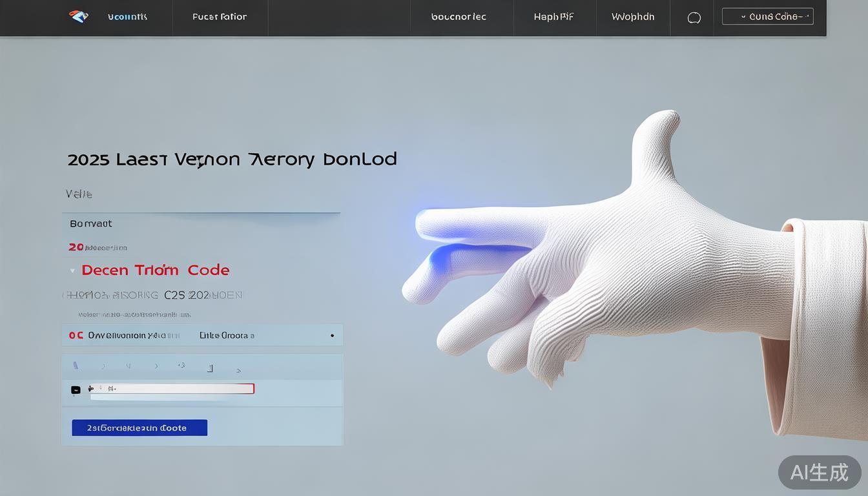Go to the Wvophdn navigation item
This screenshot has width=868, height=496.
click(633, 17)
